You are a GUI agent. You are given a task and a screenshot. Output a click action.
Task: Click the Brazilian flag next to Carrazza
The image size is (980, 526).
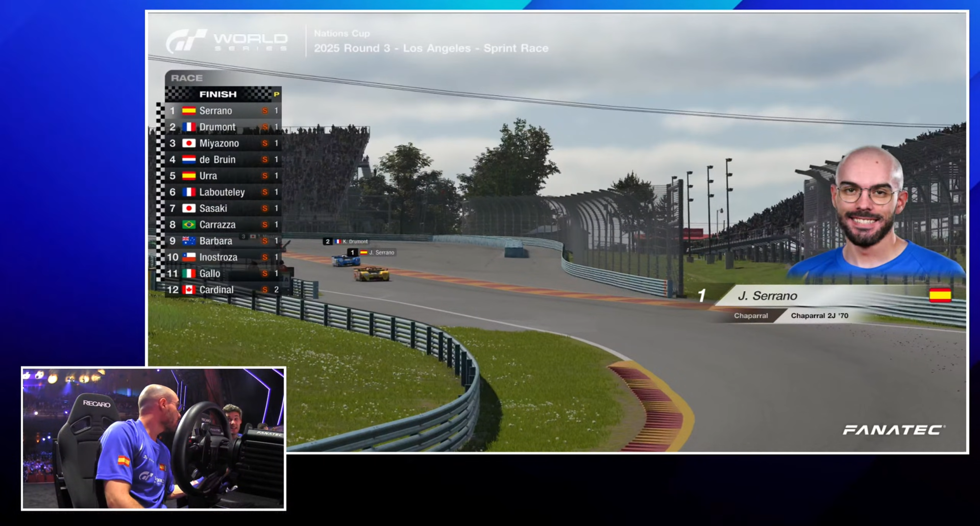click(x=189, y=225)
